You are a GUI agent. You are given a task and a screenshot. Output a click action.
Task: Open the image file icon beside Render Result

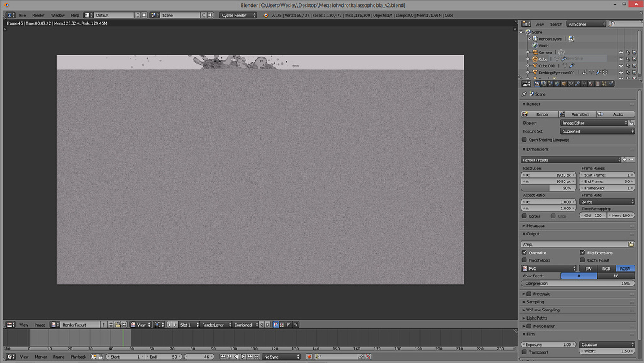(x=118, y=325)
